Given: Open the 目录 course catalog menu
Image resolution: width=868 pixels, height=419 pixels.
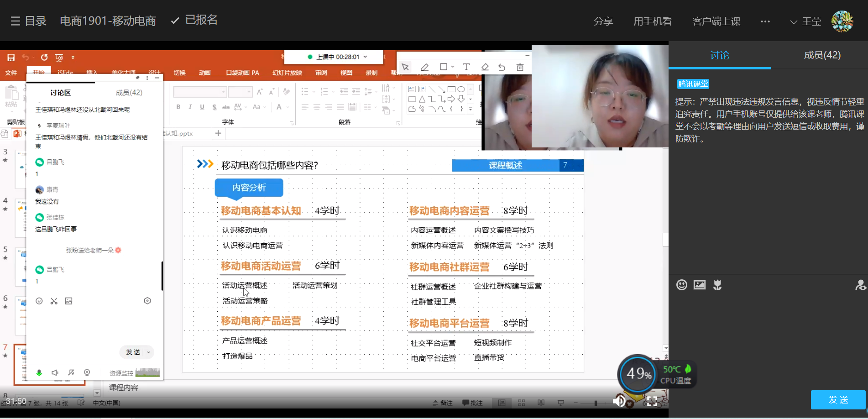Looking at the screenshot, I should [28, 21].
